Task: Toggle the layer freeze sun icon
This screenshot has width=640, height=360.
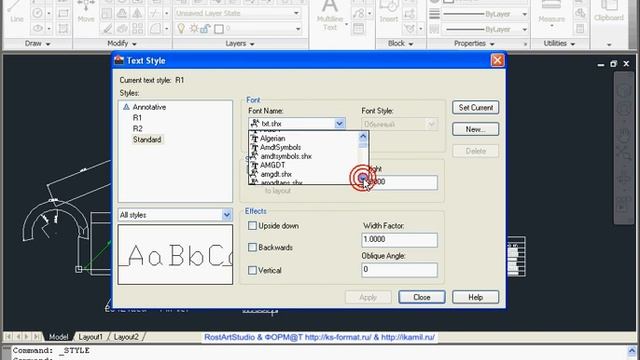Action: (194, 29)
